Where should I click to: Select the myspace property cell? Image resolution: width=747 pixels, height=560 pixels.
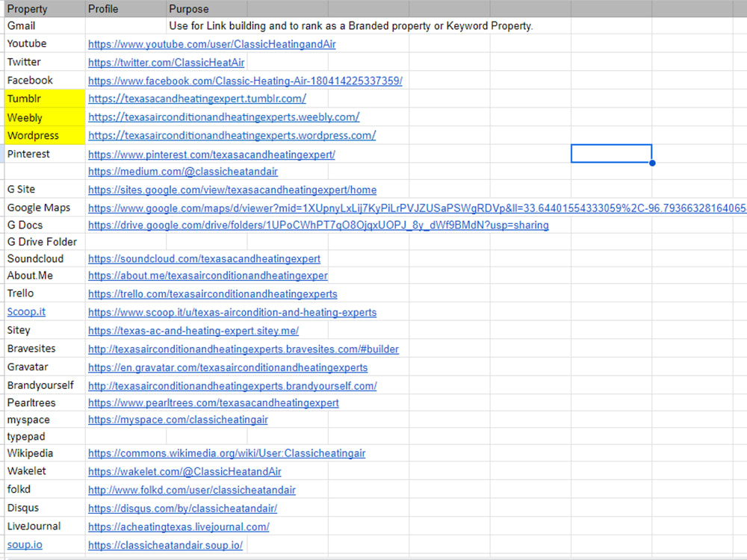[45, 420]
